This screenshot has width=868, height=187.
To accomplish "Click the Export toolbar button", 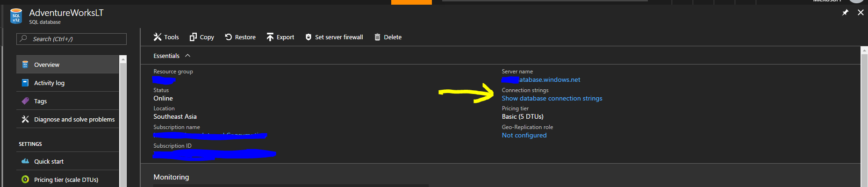I will click(x=280, y=37).
